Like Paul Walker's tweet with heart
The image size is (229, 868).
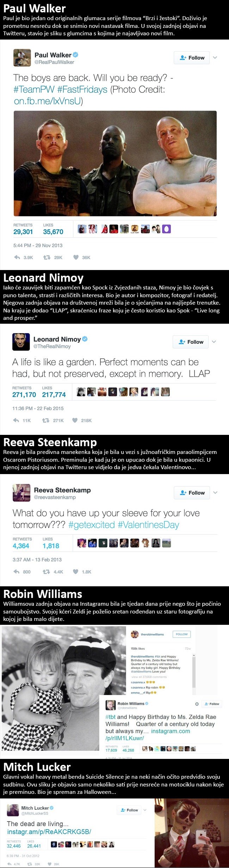[x=76, y=257]
